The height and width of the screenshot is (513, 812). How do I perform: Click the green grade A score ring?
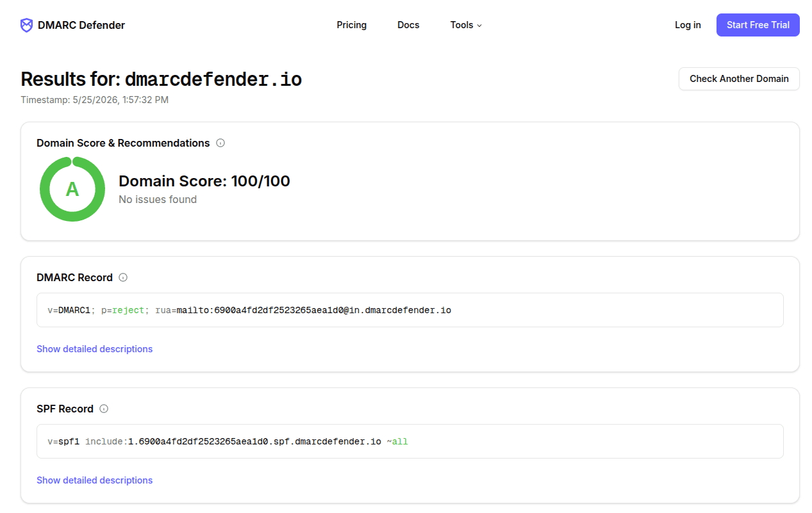72,189
